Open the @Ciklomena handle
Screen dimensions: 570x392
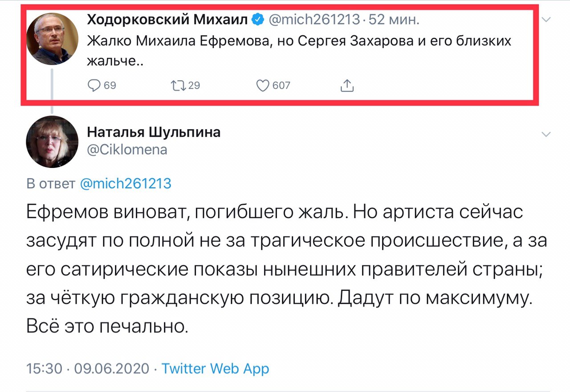[127, 150]
